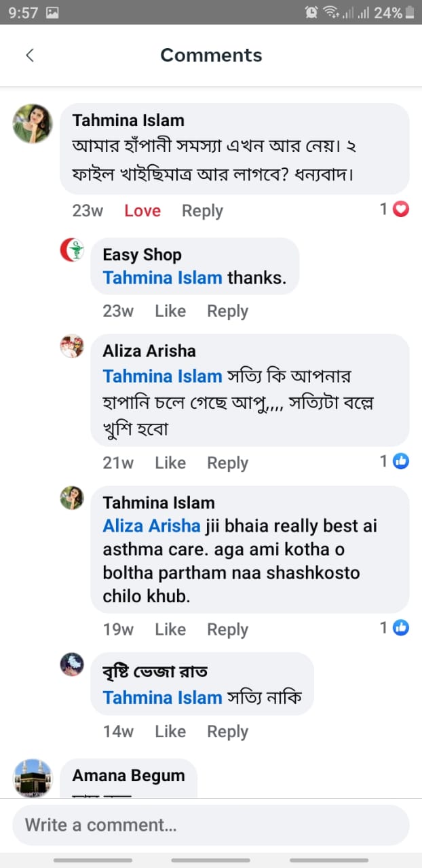This screenshot has height=868, width=422.
Task: Like Aliza Arisha's reply
Action: pyautogui.click(x=170, y=463)
